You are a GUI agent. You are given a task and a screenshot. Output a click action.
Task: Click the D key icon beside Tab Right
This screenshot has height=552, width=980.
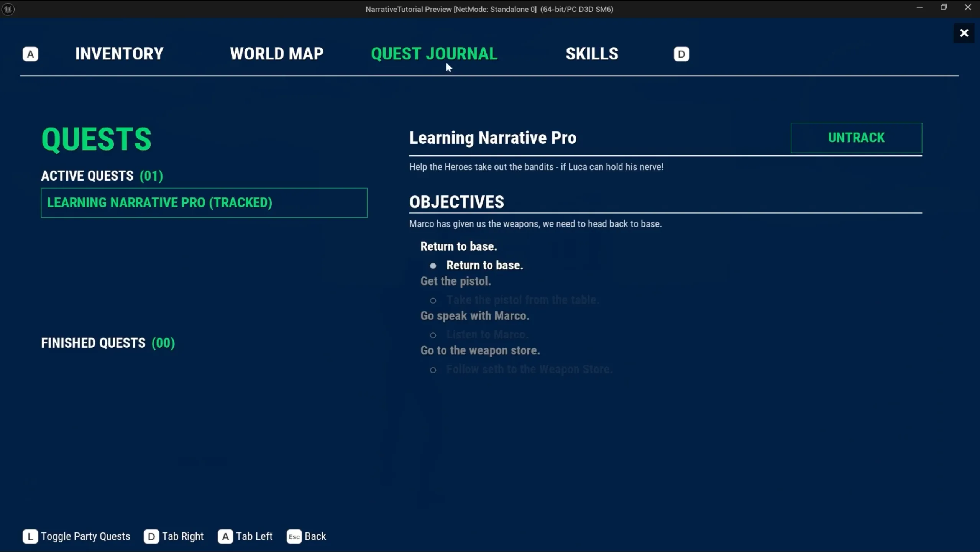point(151,536)
